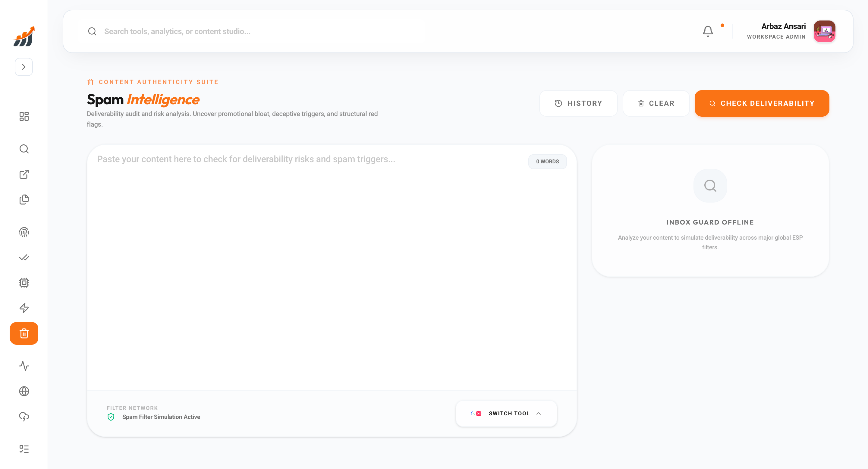This screenshot has width=868, height=469.
Task: Select the orange trash Spam Intelligence tool icon
Action: coord(24,333)
